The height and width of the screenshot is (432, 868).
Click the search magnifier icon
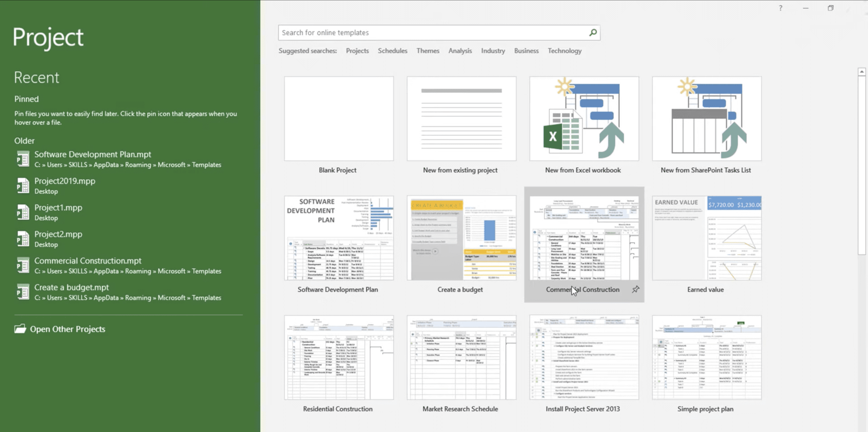593,33
